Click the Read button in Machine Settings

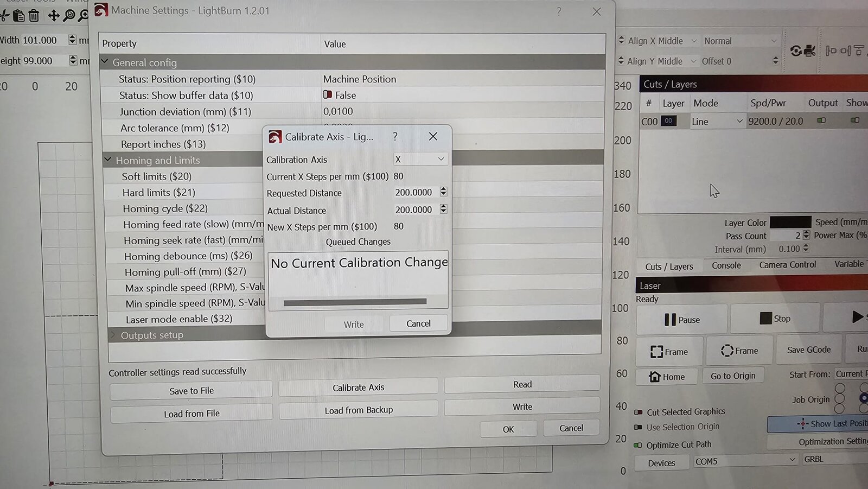pos(522,384)
